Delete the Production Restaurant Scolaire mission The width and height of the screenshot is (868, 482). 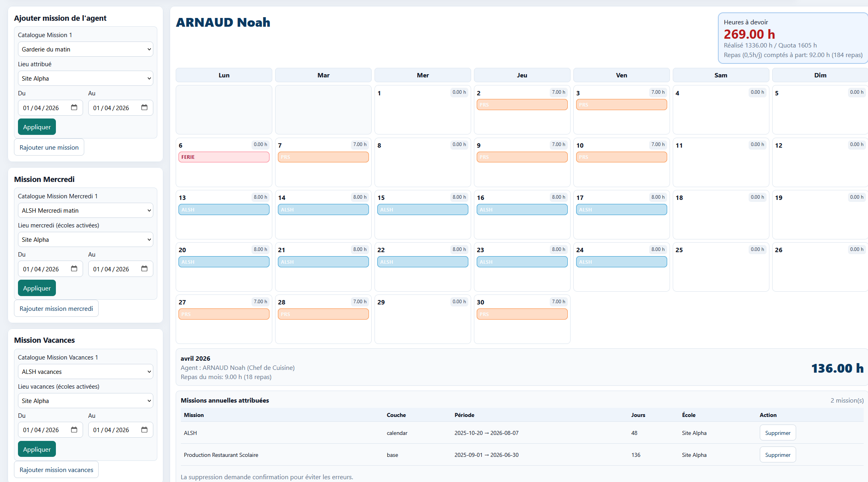[x=777, y=455]
